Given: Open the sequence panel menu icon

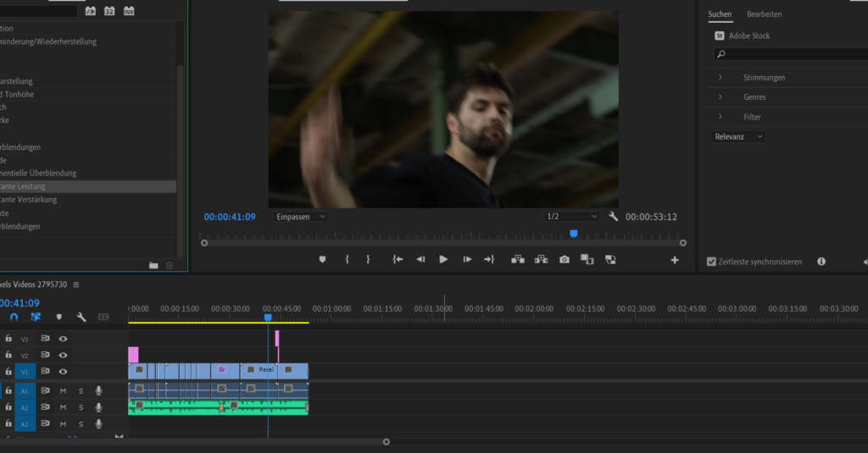Looking at the screenshot, I should click(x=75, y=285).
